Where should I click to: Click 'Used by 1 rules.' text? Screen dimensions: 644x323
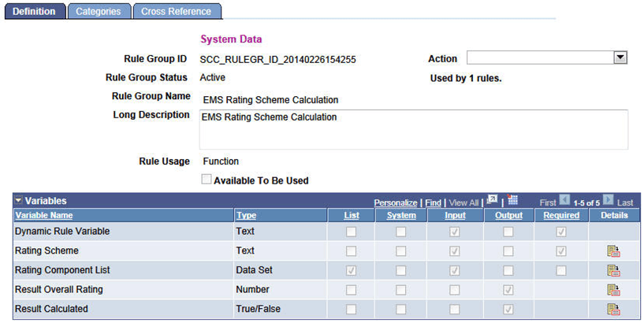466,79
